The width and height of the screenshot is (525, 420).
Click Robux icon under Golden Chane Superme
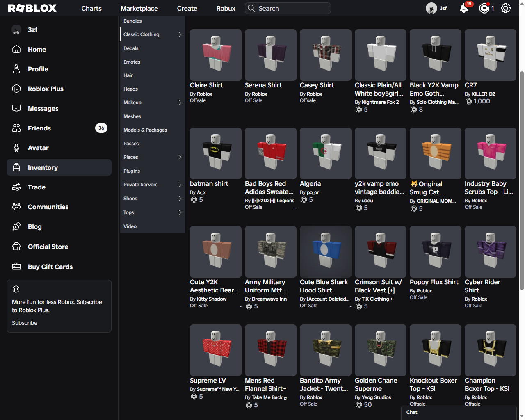359,405
